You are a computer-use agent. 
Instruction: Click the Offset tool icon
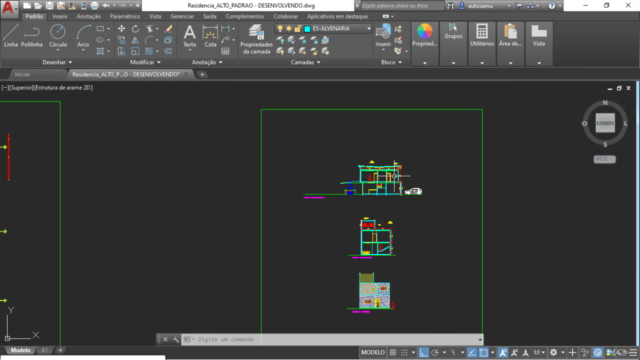[168, 51]
